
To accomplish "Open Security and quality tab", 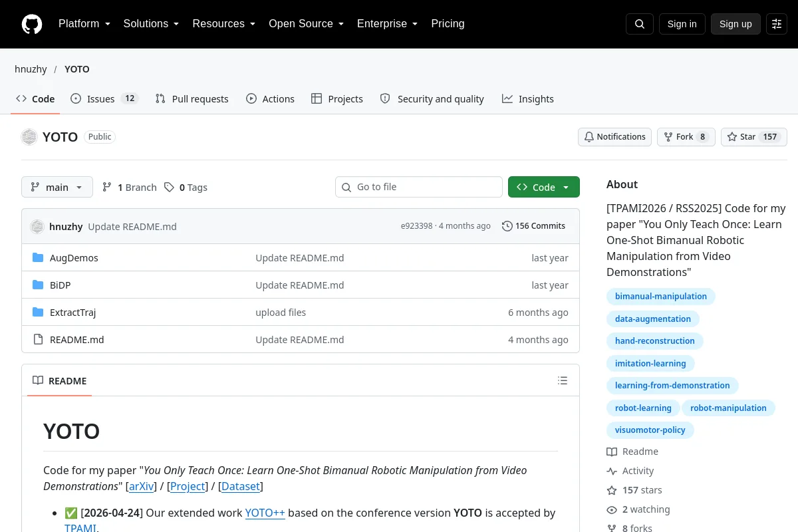I will click(432, 99).
